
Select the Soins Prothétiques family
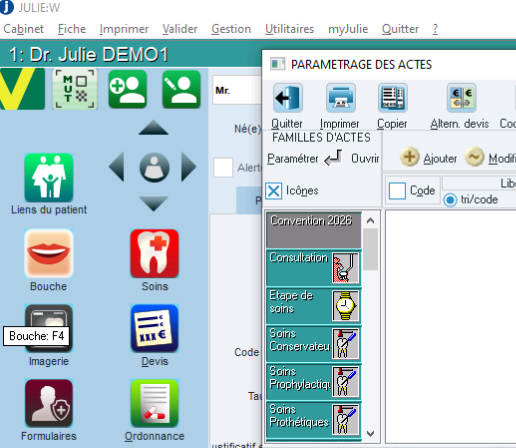coord(314,420)
